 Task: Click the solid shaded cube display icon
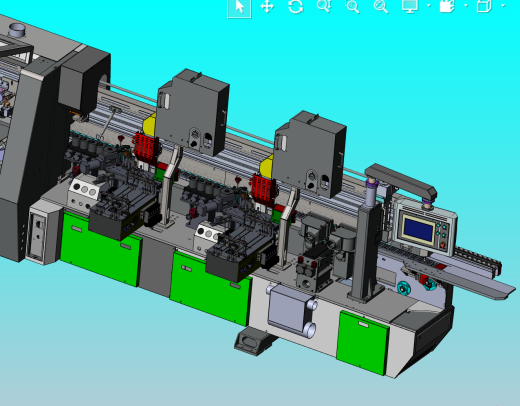[447, 6]
